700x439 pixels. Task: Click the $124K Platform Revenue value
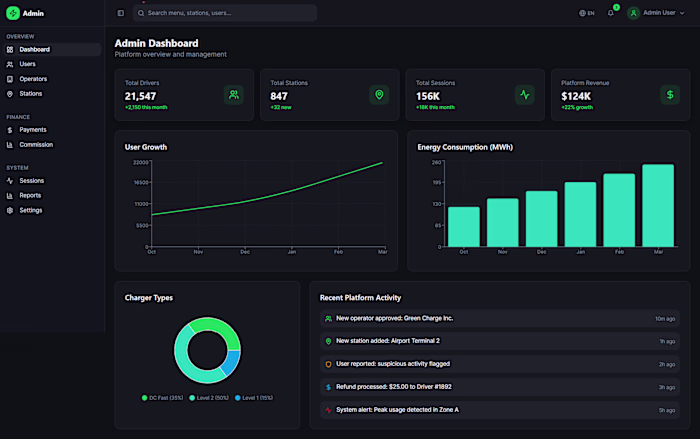(x=576, y=96)
